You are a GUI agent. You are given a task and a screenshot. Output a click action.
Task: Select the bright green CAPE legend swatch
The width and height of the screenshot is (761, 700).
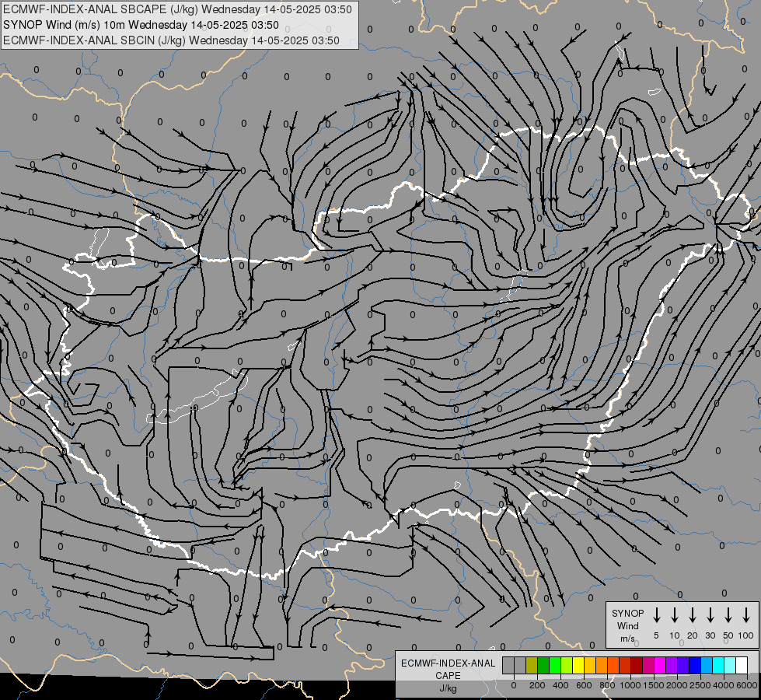(x=555, y=665)
